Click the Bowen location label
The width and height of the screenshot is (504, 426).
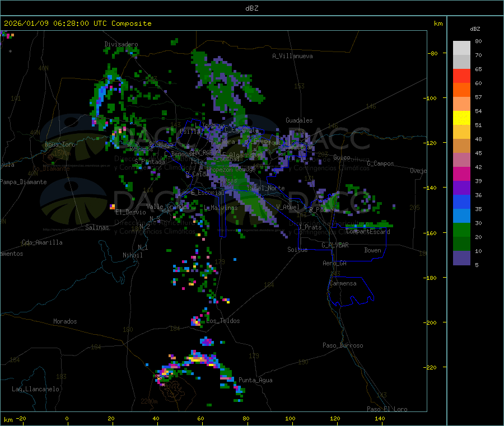click(x=373, y=250)
